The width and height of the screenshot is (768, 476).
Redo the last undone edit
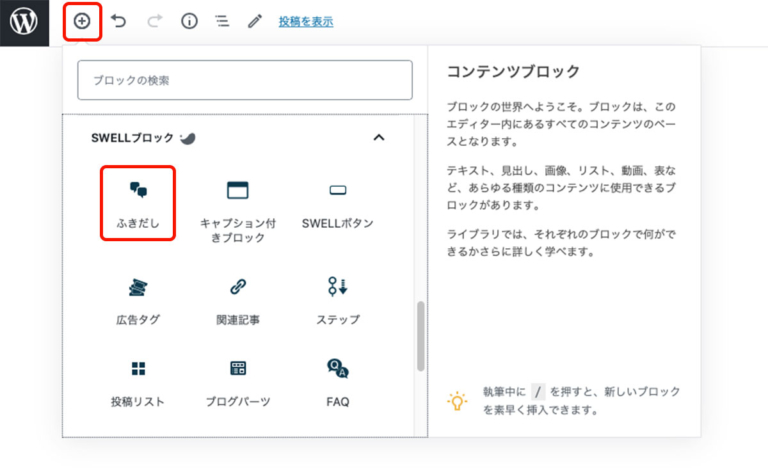click(154, 21)
